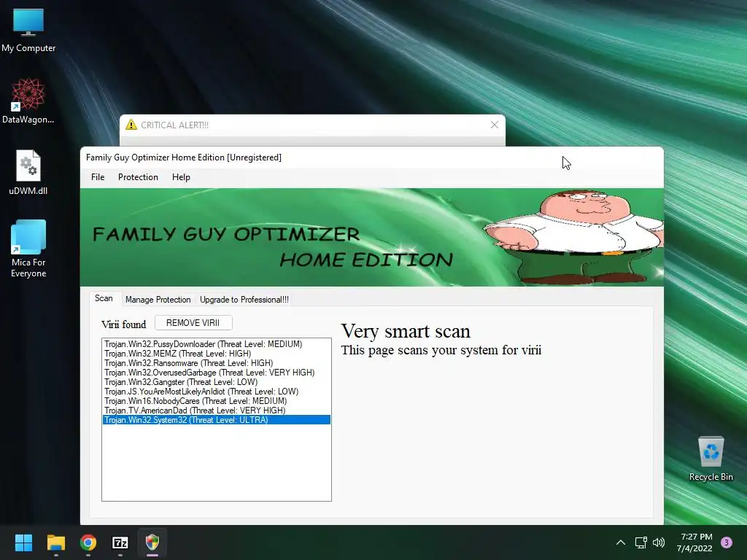Viewport: 747px width, 560px height.
Task: Open the File menu
Action: (x=98, y=177)
